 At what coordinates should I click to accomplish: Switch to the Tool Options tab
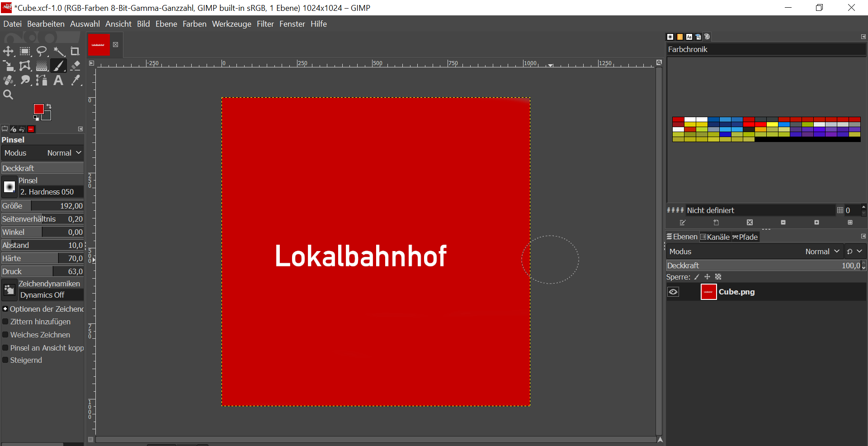point(5,129)
